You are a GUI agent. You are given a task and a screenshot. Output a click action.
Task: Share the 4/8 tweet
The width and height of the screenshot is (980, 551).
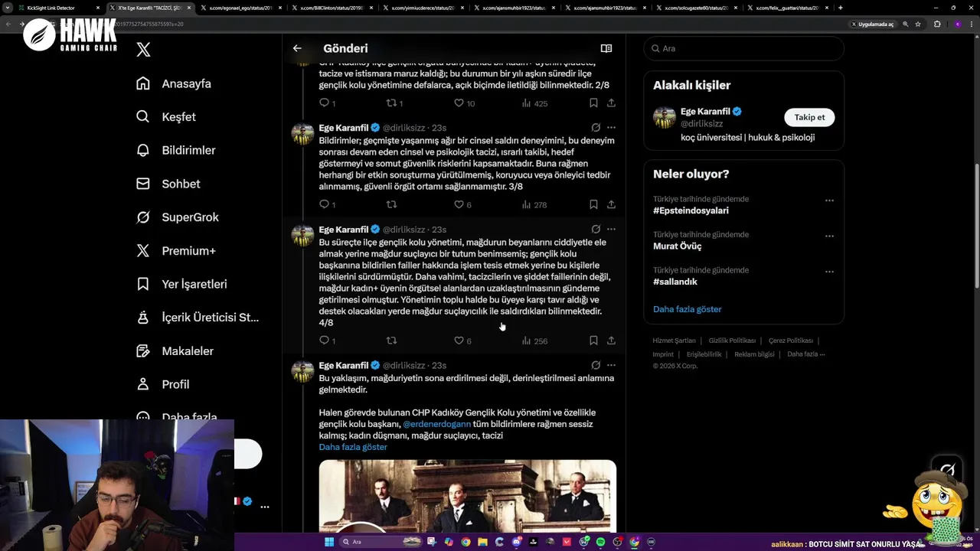[611, 341]
